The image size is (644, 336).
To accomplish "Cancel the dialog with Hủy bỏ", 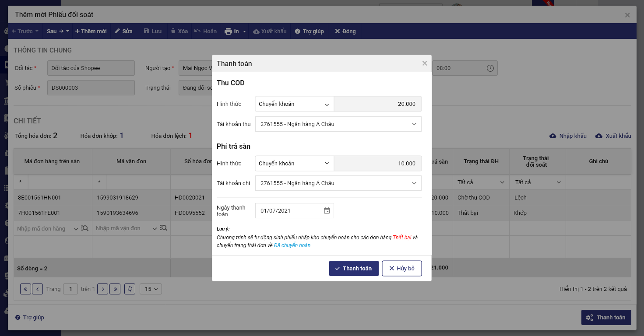I will 401,268.
